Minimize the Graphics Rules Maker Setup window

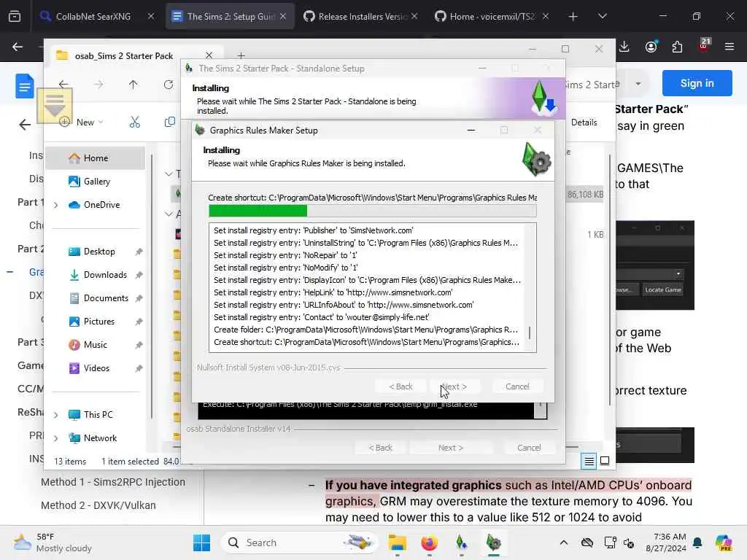pos(471,130)
